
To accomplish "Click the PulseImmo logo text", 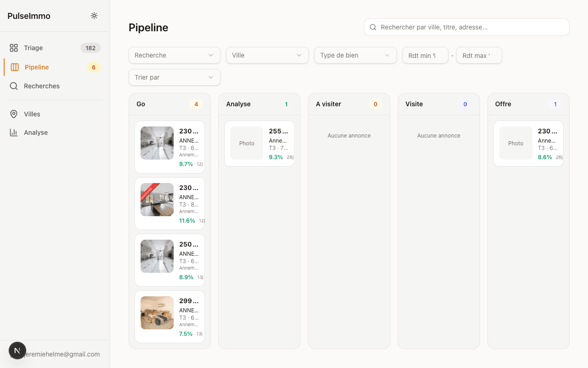I will pyautogui.click(x=28, y=16).
